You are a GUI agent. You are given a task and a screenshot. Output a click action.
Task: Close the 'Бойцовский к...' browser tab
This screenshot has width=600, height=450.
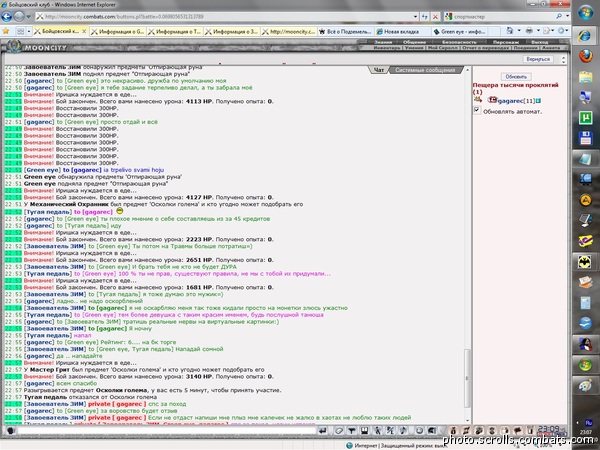click(x=85, y=31)
